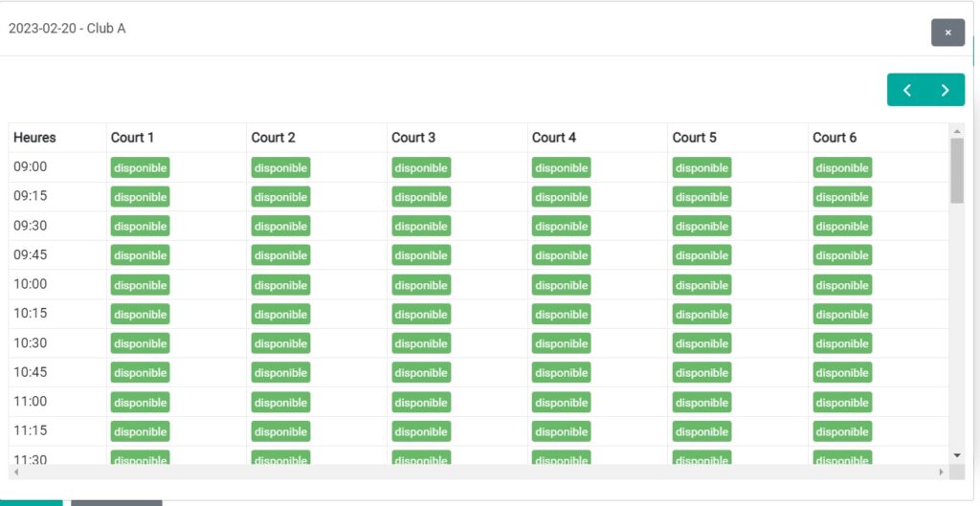
Task: Reserve Court 4 at 10:00
Action: click(x=561, y=285)
